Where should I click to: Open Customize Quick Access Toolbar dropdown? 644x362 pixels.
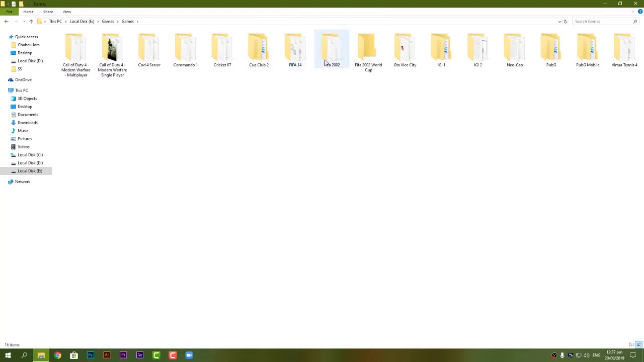(x=27, y=4)
